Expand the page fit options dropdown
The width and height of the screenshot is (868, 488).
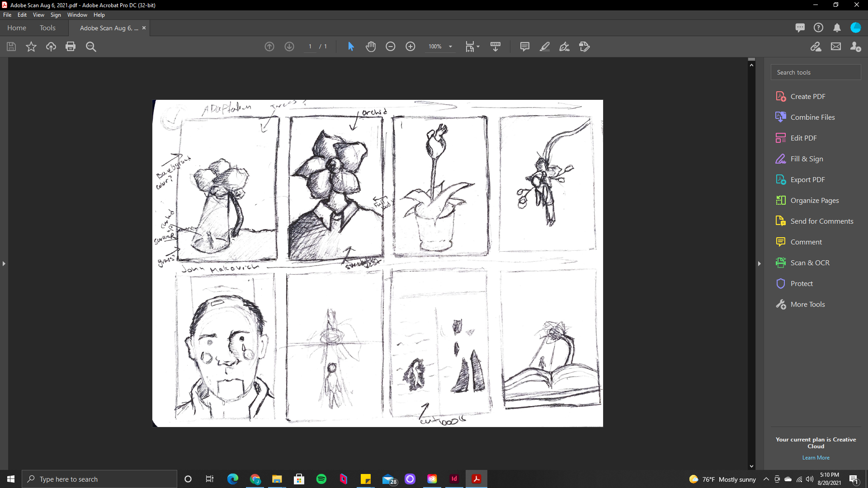coord(478,47)
